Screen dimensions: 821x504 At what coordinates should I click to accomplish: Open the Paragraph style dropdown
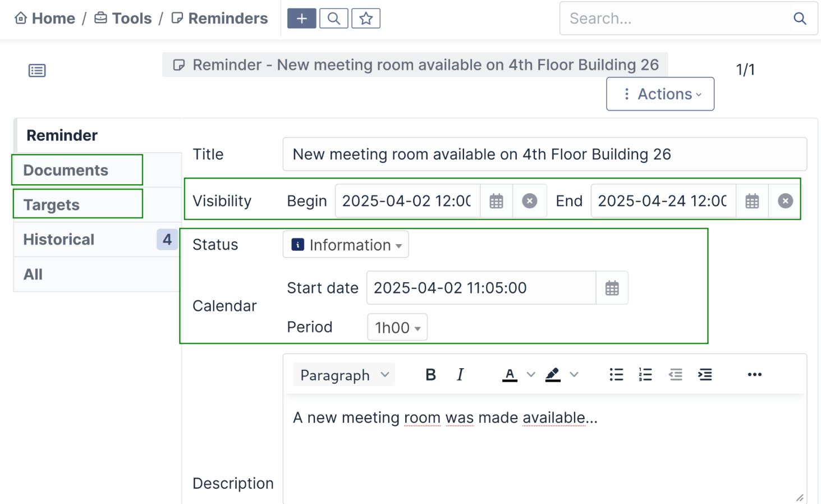(344, 375)
